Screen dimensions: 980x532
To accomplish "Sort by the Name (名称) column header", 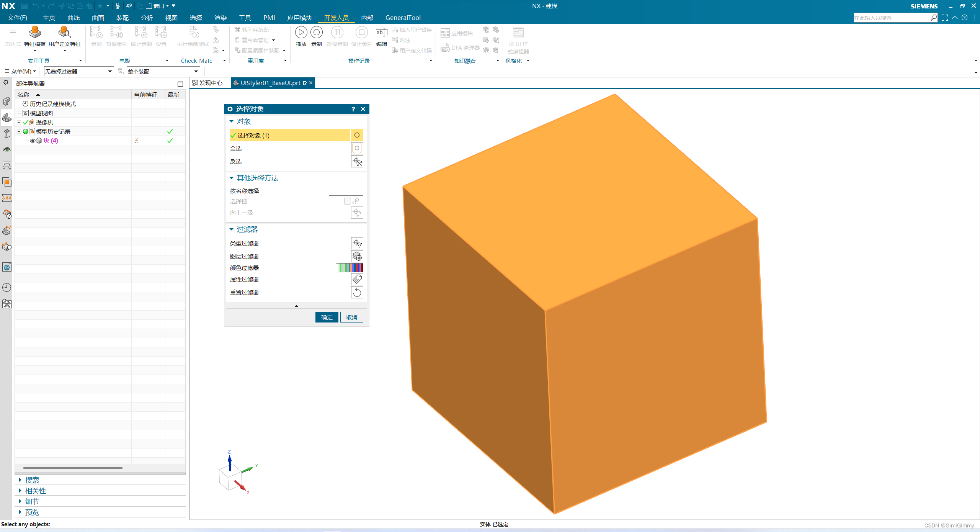I will click(73, 95).
